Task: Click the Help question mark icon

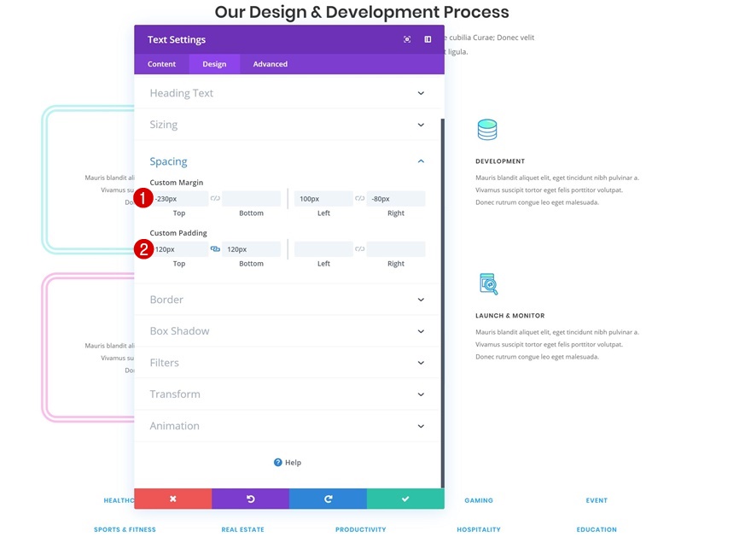Action: tap(278, 463)
